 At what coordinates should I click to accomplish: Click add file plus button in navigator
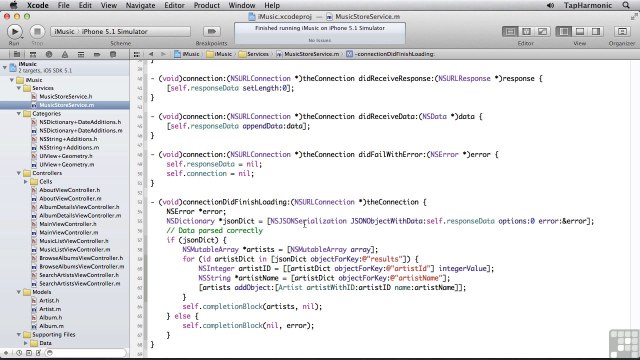(x=6, y=353)
